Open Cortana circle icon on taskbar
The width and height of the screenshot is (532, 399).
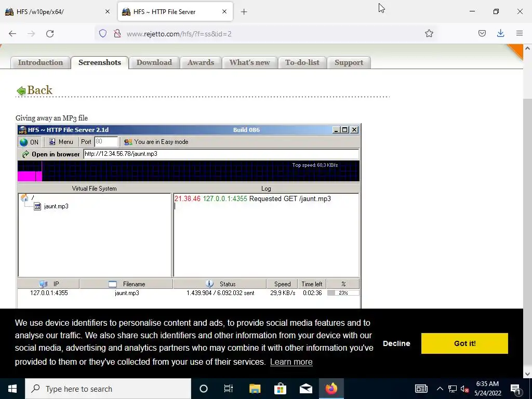204,389
